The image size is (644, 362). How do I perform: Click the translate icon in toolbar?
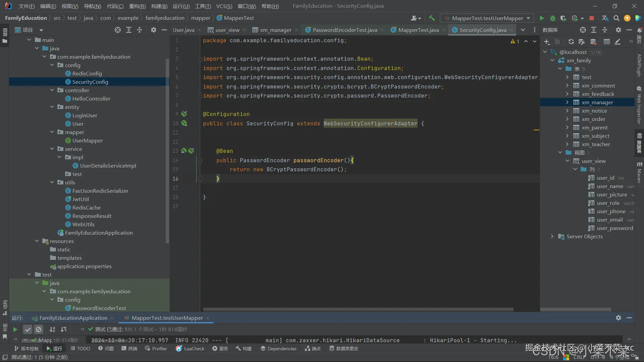click(x=605, y=18)
